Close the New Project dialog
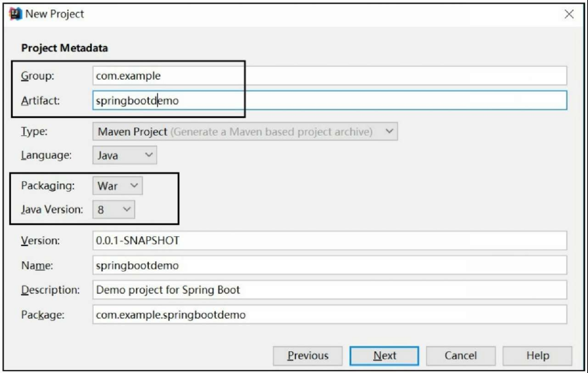This screenshot has height=373, width=588. 569,14
